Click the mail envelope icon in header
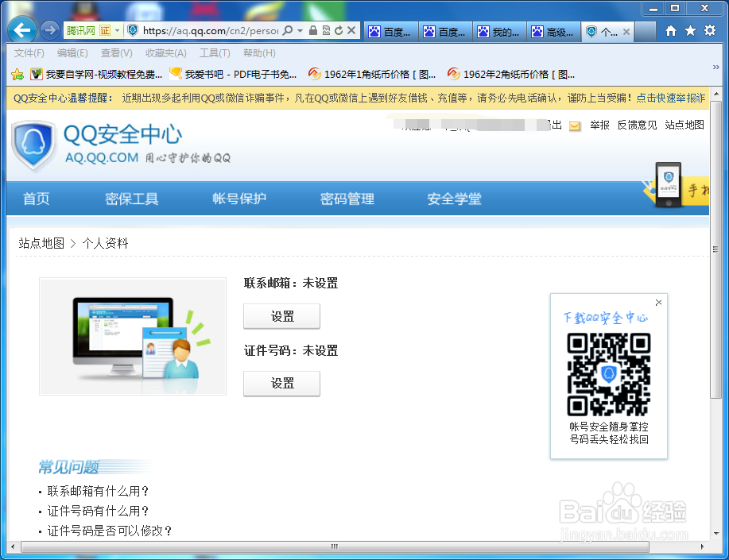This screenshot has width=729, height=560. [x=575, y=126]
